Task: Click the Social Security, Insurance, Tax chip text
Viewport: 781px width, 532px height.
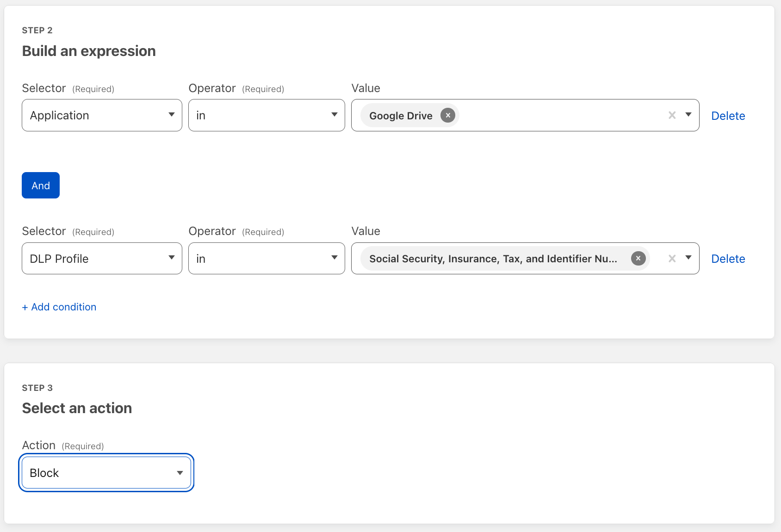Action: [493, 259]
